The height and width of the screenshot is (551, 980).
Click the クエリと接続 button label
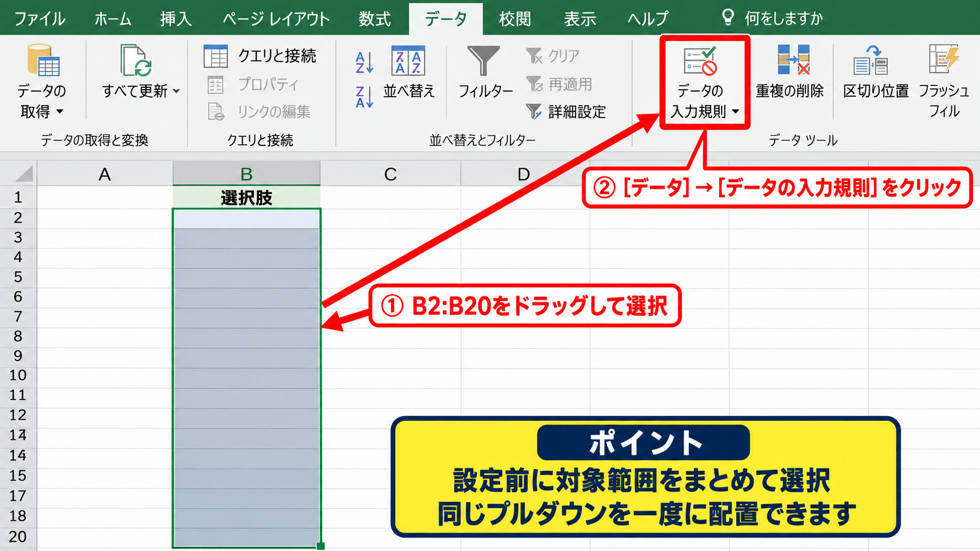coord(277,56)
